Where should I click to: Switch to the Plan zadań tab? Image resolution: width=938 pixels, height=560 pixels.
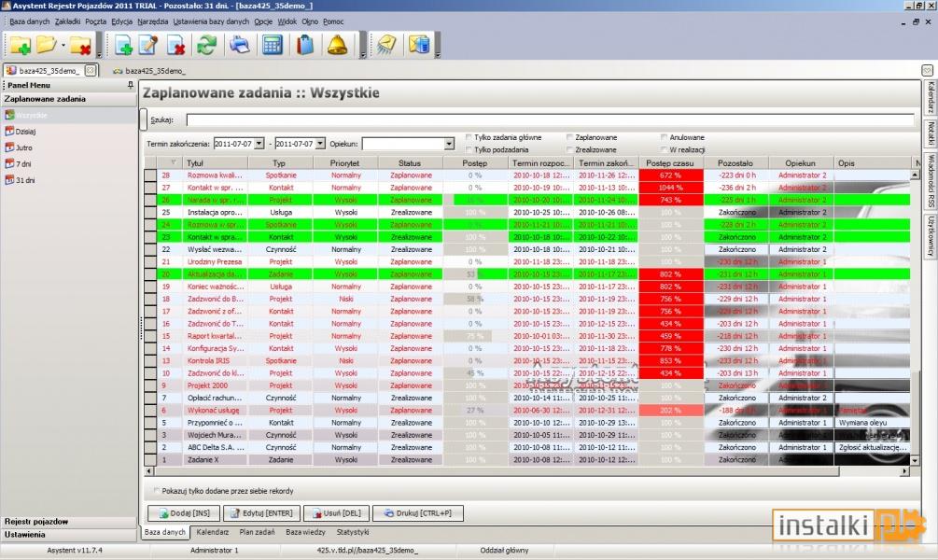pos(258,532)
